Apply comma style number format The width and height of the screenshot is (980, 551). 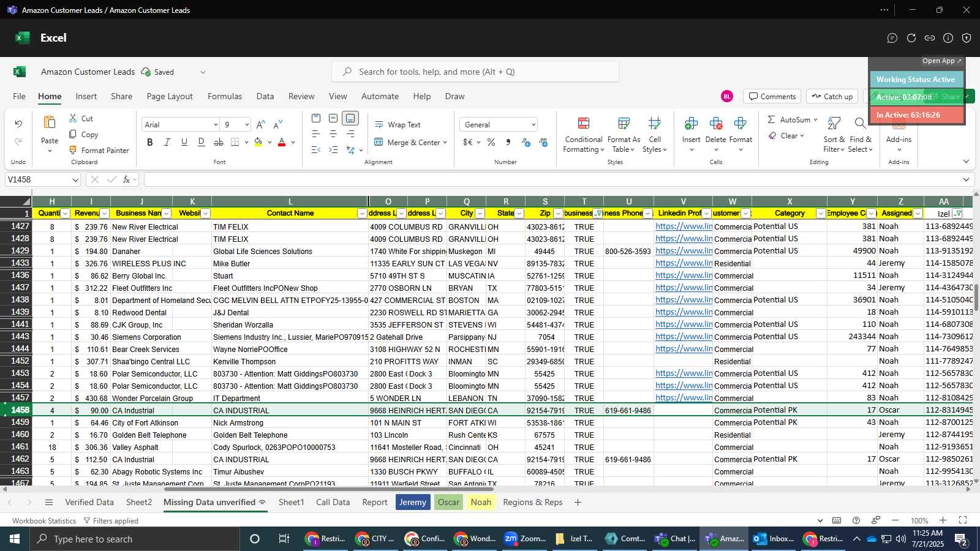[x=508, y=142]
